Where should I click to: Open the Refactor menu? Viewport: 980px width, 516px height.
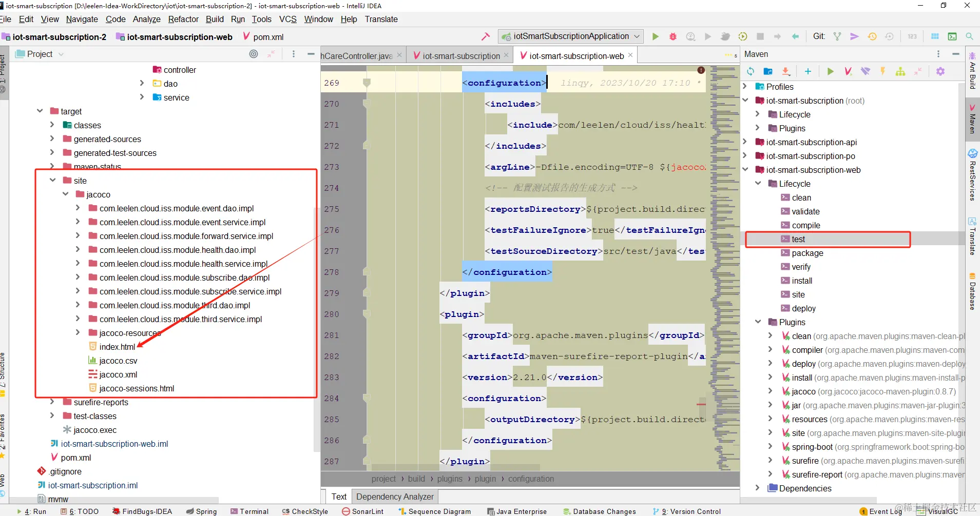click(183, 19)
